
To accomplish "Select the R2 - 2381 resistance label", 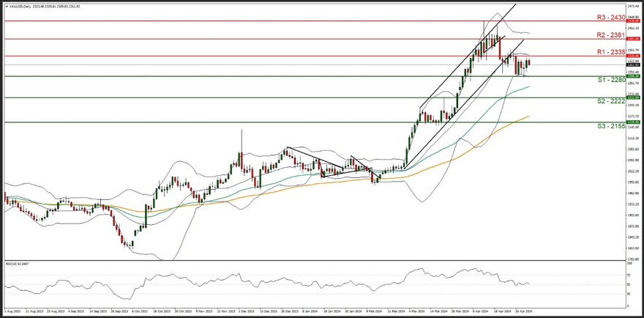I will click(x=611, y=35).
